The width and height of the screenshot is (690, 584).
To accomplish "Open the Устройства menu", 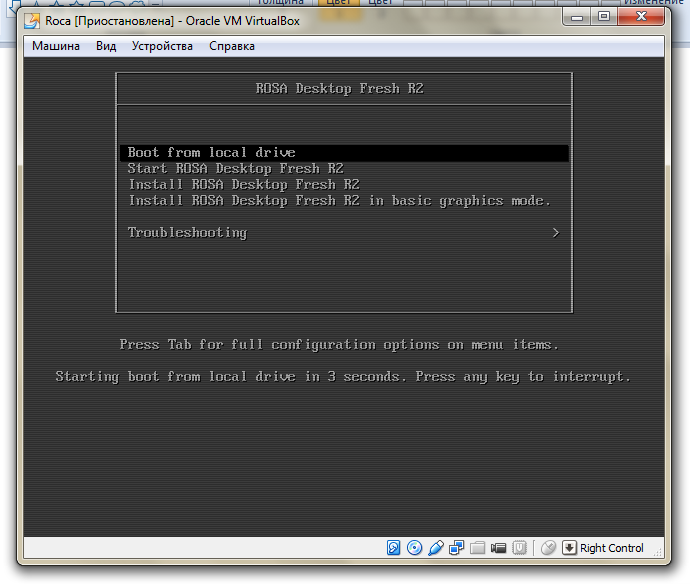I will [162, 46].
